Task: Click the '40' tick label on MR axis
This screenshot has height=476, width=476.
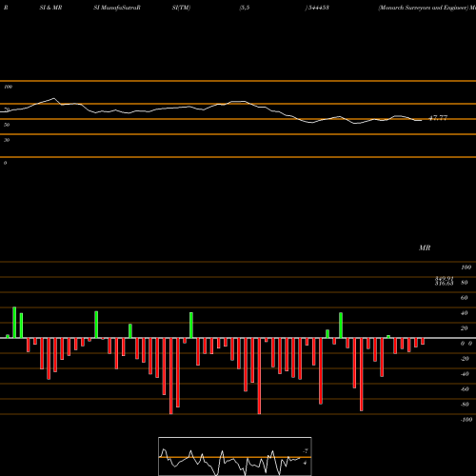Action: pos(465,313)
